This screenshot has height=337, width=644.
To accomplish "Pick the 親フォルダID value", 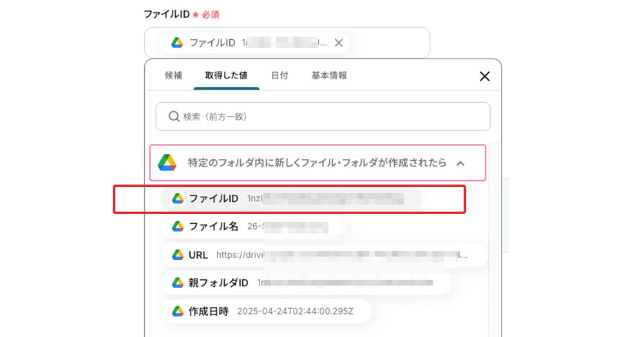I will [303, 283].
